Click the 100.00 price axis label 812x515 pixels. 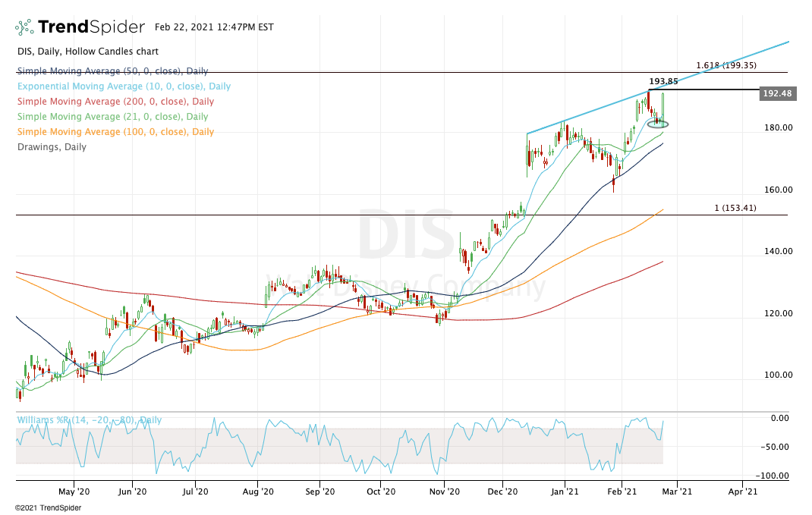779,375
